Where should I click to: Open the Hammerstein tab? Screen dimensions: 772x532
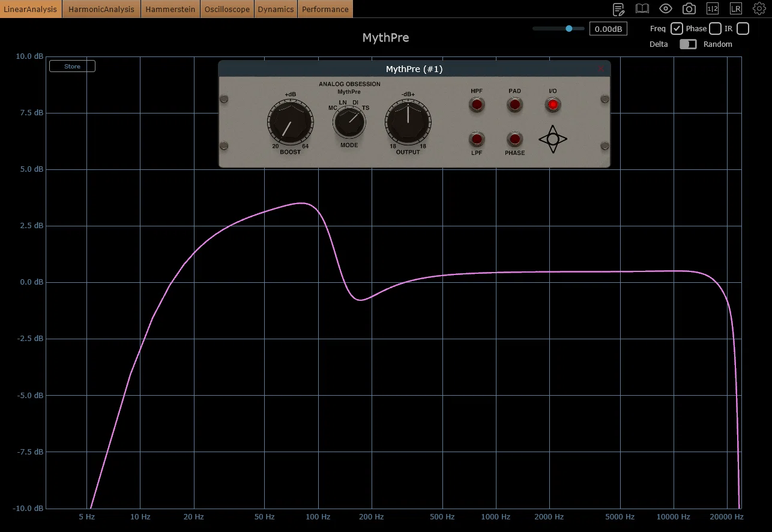pyautogui.click(x=170, y=9)
